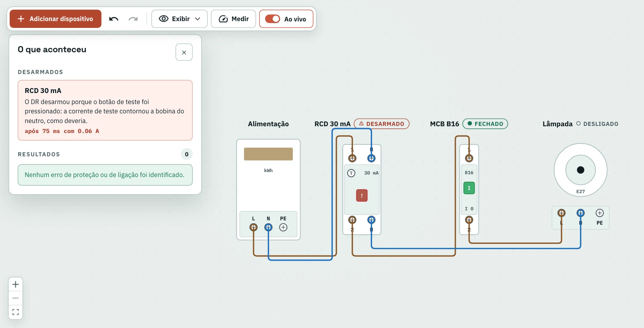Screen dimensions: 644x328
Task: Click the MCB B16 bottom terminal
Action: click(469, 220)
